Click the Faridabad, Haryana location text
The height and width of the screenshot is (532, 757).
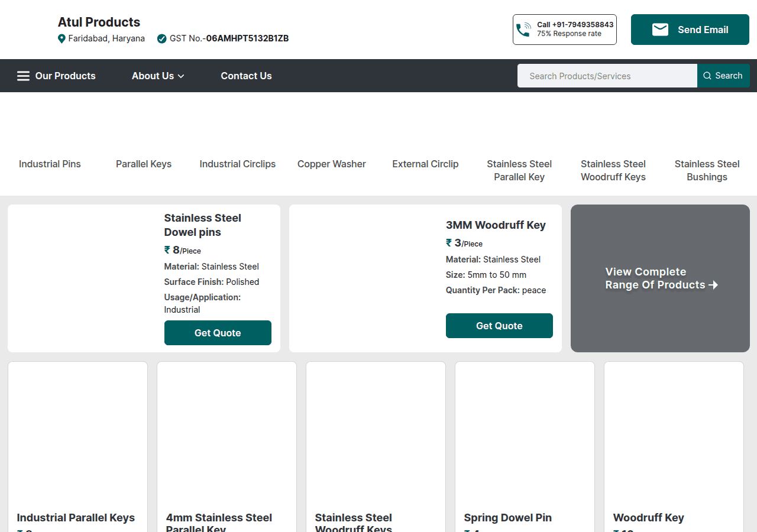pyautogui.click(x=106, y=38)
